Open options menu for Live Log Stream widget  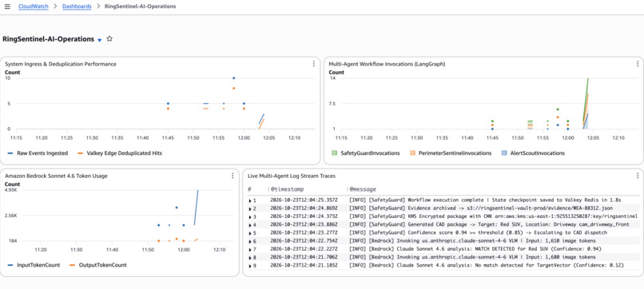[x=638, y=176]
